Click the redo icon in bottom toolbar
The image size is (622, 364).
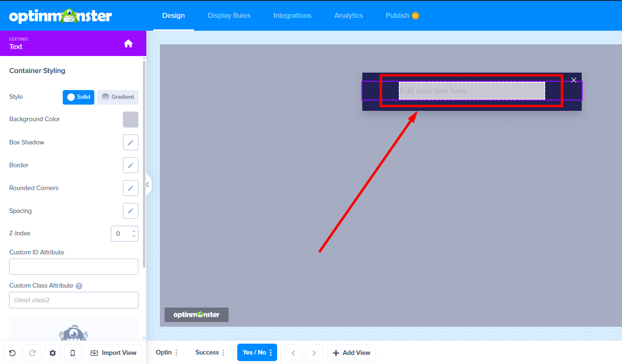(32, 353)
